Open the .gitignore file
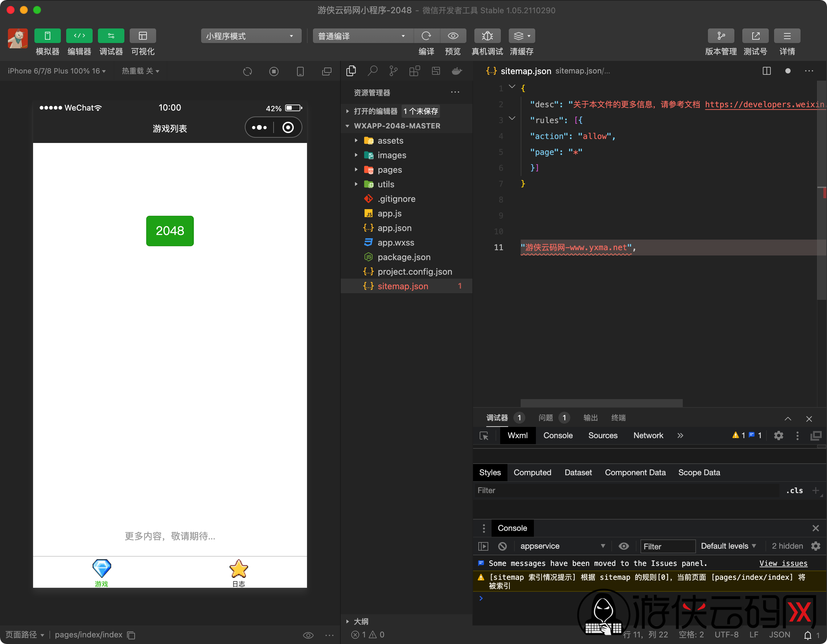827x644 pixels. (407, 199)
